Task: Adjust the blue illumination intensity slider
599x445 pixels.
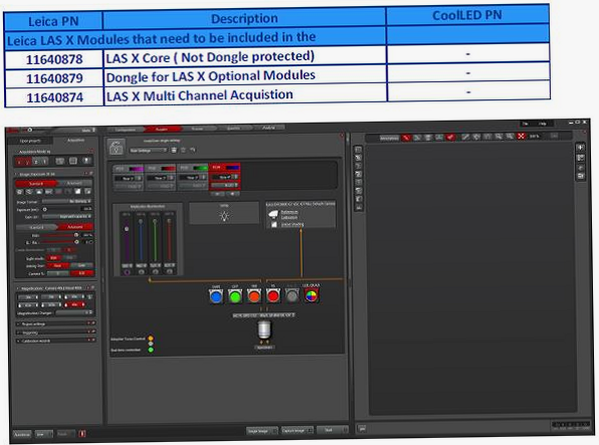Action: (x=141, y=222)
